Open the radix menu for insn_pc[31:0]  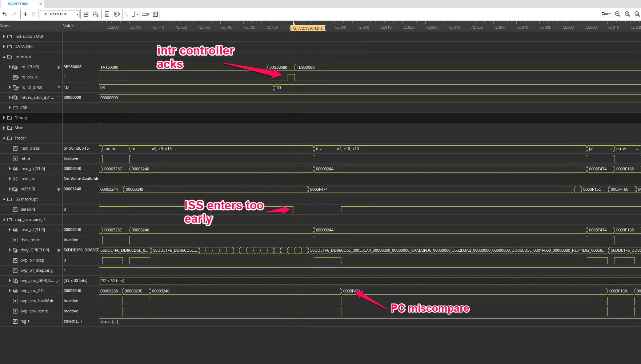58,169
